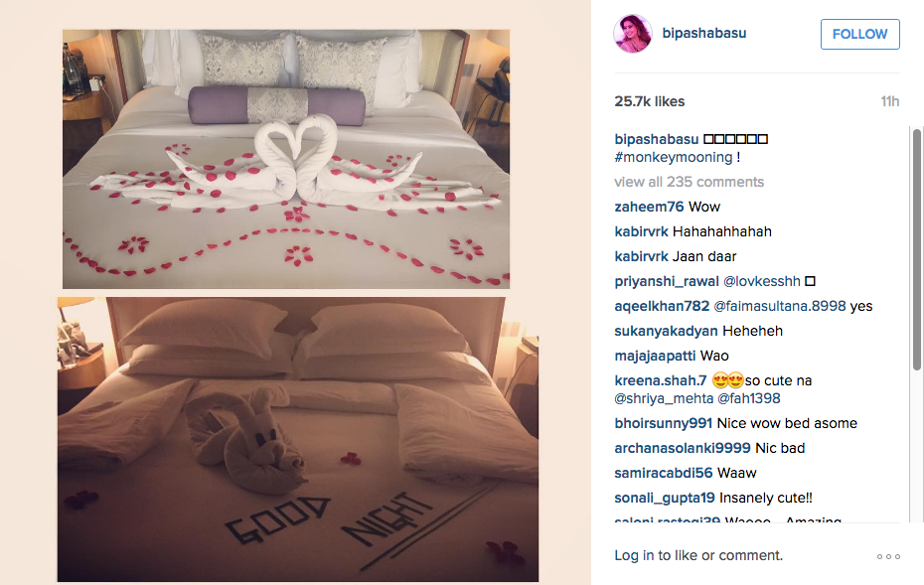Visit sonali_gupta19's profile
Viewport: 924px width, 585px height.
[665, 498]
